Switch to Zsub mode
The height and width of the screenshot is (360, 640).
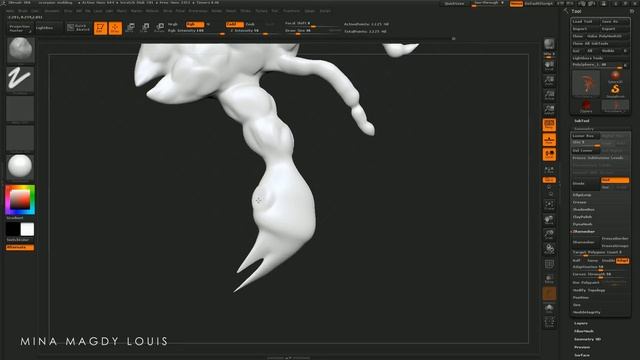(250, 24)
